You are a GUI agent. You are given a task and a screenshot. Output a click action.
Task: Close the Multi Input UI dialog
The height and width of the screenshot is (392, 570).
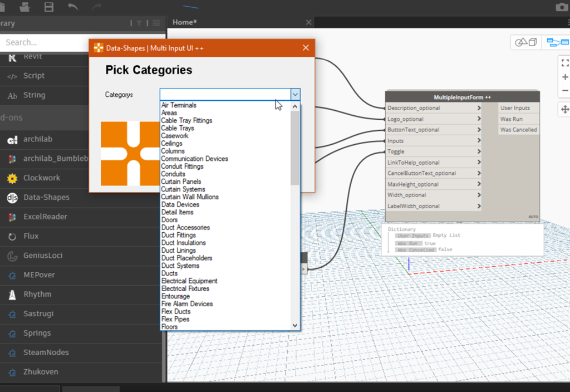[306, 48]
